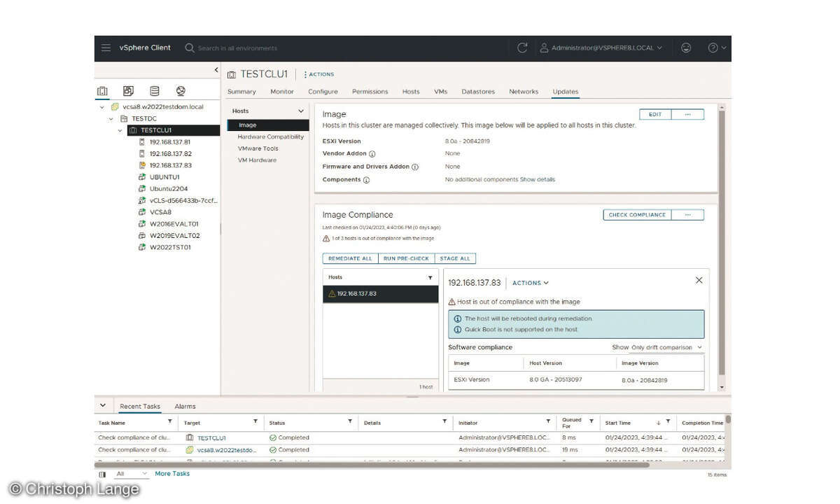The width and height of the screenshot is (840, 504).
Task: Close the 192.168.137.83 host details panel
Action: 699,280
